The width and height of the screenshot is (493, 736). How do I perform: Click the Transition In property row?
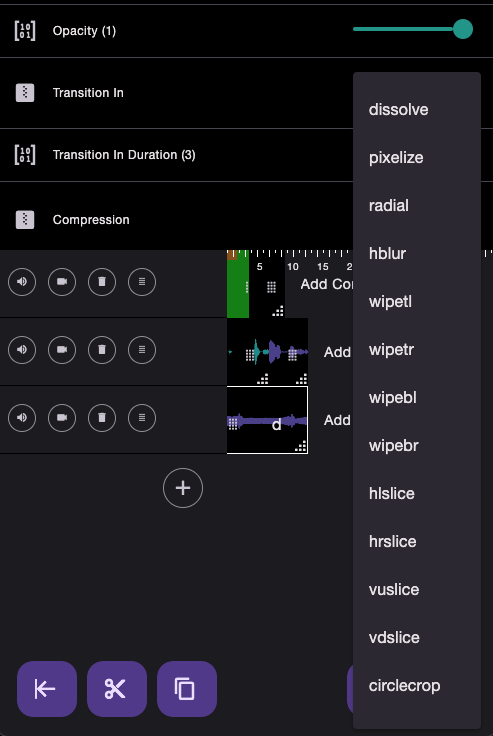pyautogui.click(x=177, y=93)
